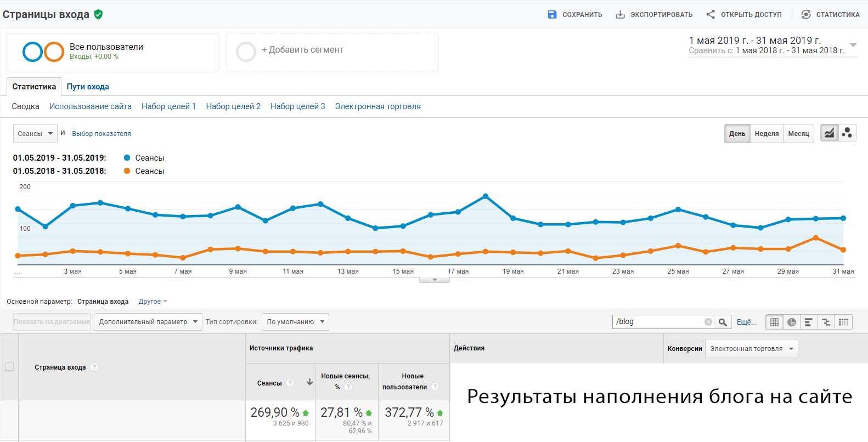
Task: Expand the Дополнительный параметр dropdown
Action: pyautogui.click(x=148, y=322)
